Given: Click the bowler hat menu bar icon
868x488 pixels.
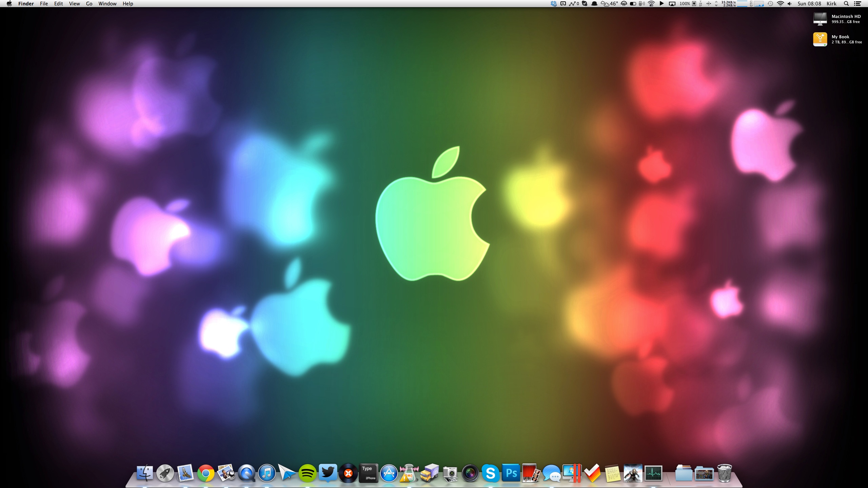Looking at the screenshot, I should pos(594,4).
